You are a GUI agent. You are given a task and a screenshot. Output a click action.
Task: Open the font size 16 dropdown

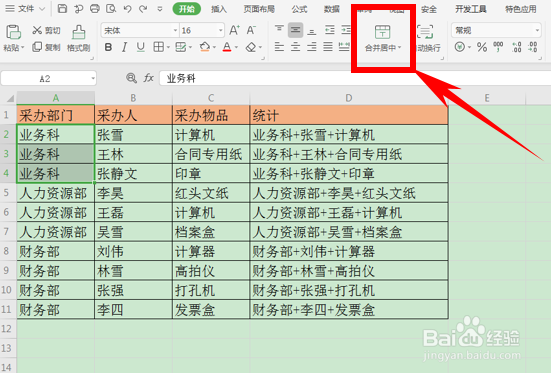tap(220, 31)
